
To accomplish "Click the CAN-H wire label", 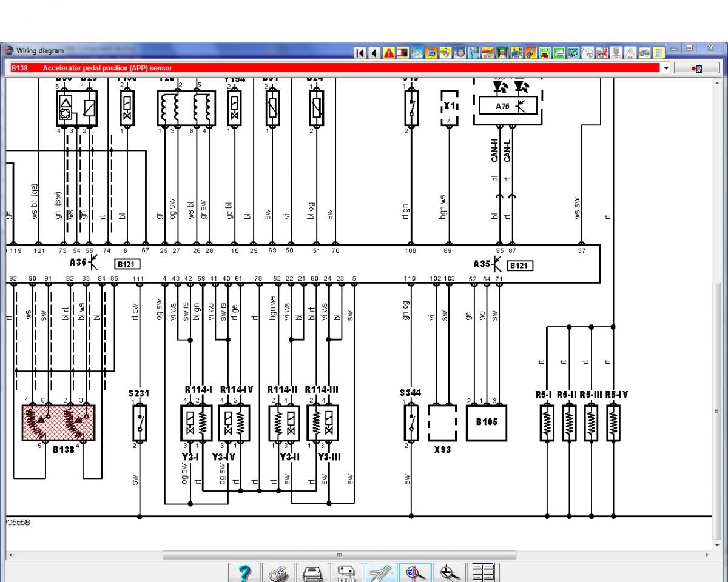I will point(495,151).
